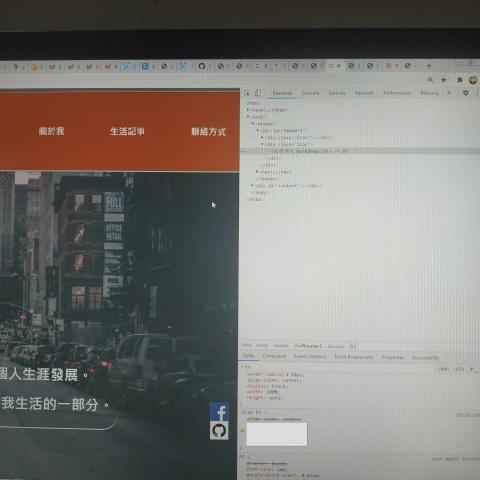This screenshot has width=480, height=480.
Task: Click the 聯絡方式 navigation link
Action: click(x=208, y=132)
